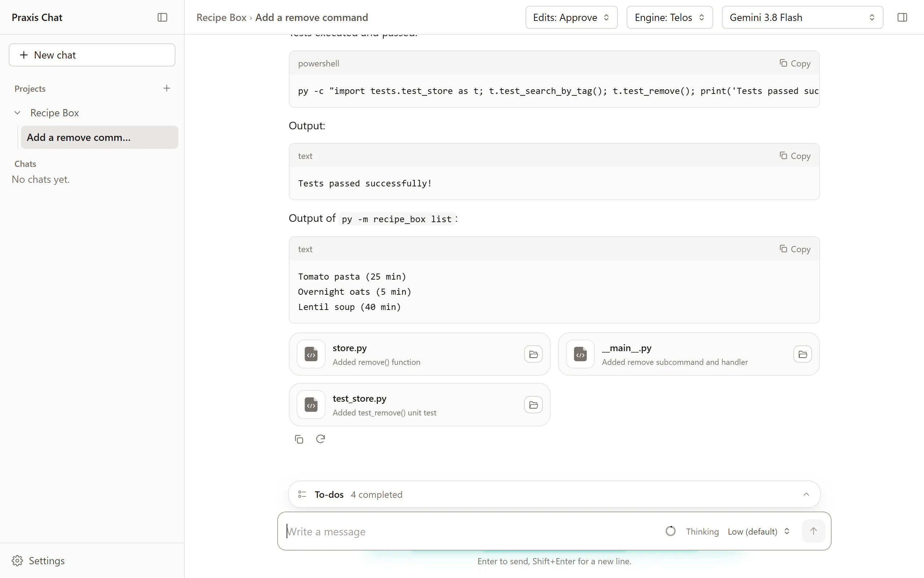Viewport: 924px width, 578px height.
Task: Click 'Lentil soup (40 min)' output line
Action: pyautogui.click(x=349, y=307)
